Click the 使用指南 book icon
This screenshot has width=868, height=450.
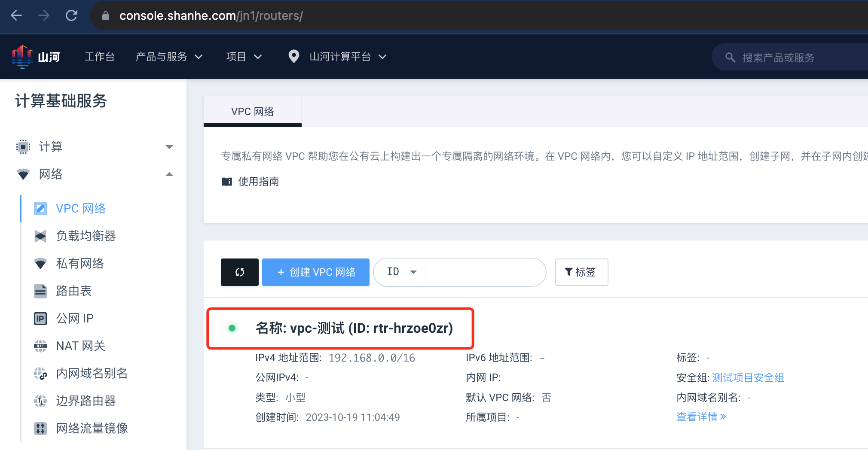click(227, 182)
